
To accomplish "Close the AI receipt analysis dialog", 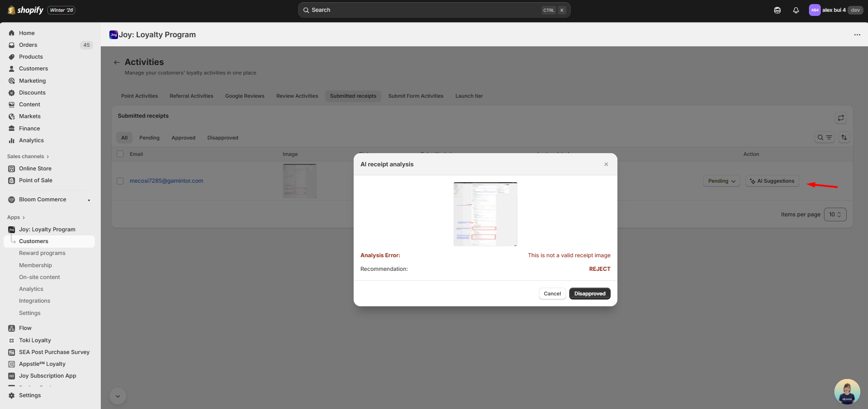I will [606, 165].
